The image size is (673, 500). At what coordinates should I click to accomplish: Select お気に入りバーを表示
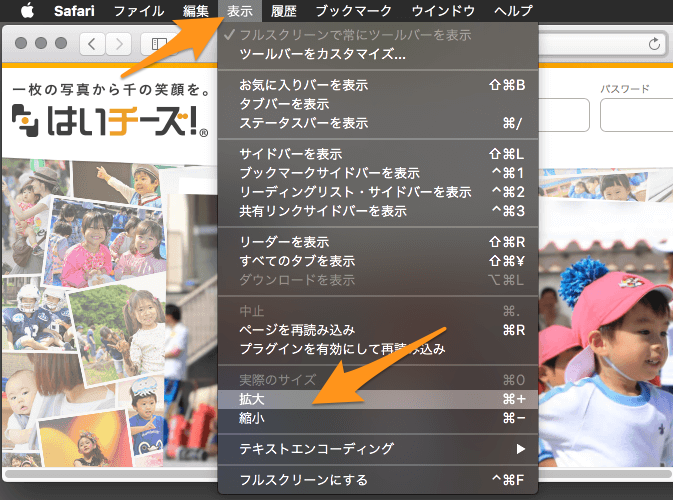pyautogui.click(x=378, y=85)
